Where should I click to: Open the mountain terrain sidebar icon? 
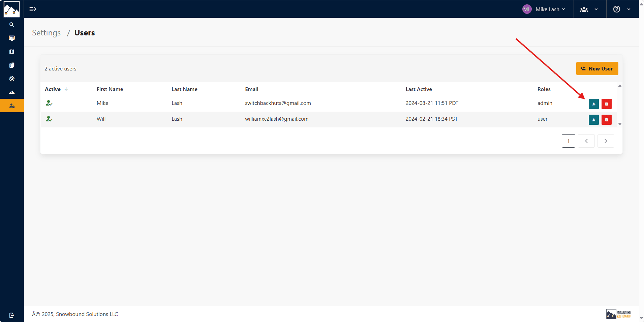tap(12, 92)
